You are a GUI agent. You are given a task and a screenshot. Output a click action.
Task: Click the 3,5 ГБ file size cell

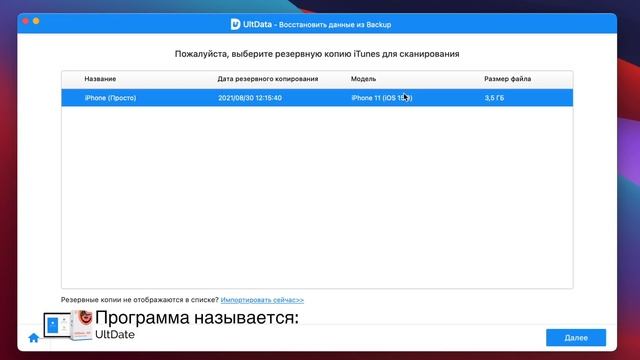494,98
